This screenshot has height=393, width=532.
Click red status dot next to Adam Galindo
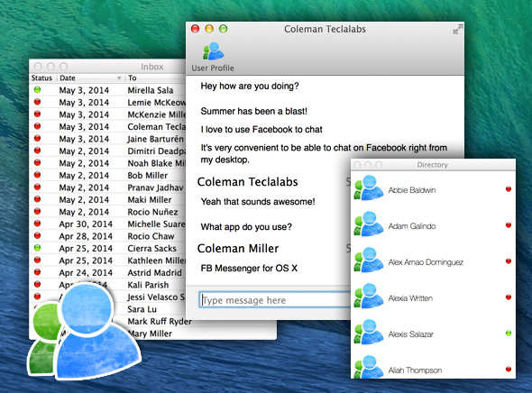click(x=509, y=224)
